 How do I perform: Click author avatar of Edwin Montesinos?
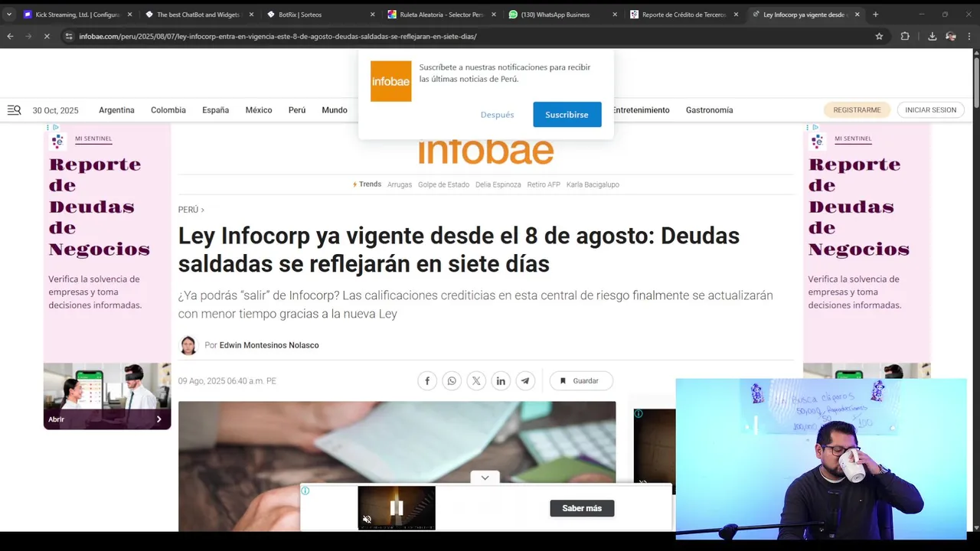(x=188, y=345)
